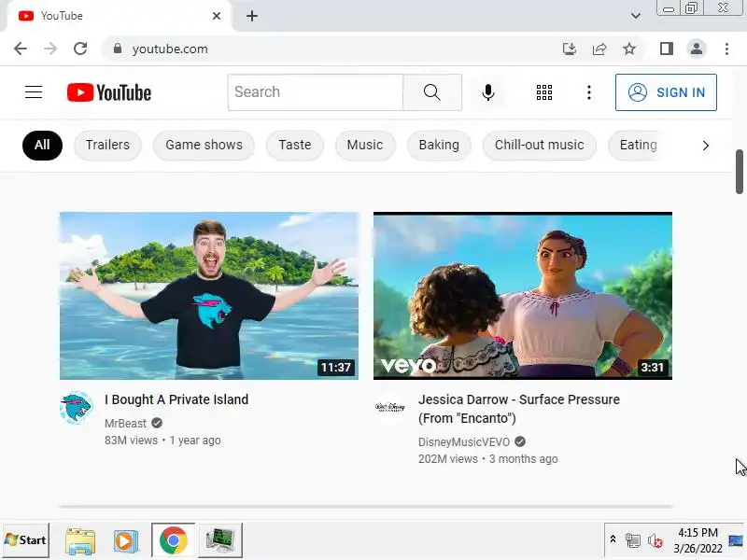Click the install app icon in address bar

click(570, 49)
